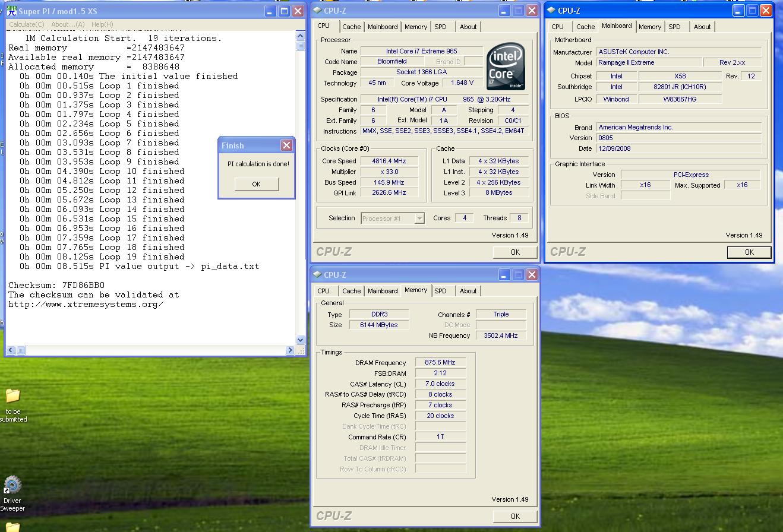Open About tab in processor CPU-Z window

point(468,27)
